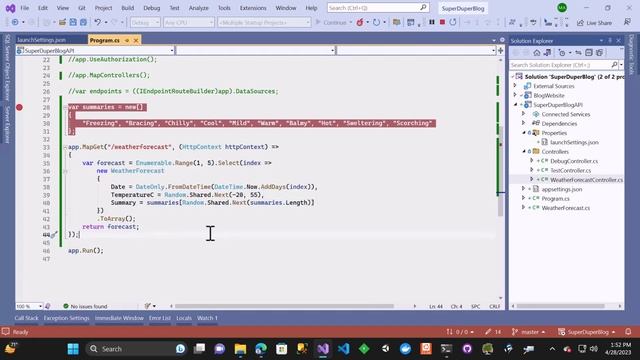The width and height of the screenshot is (640, 360).
Task: Expand the DebugController.cs node
Action: click(x=532, y=161)
